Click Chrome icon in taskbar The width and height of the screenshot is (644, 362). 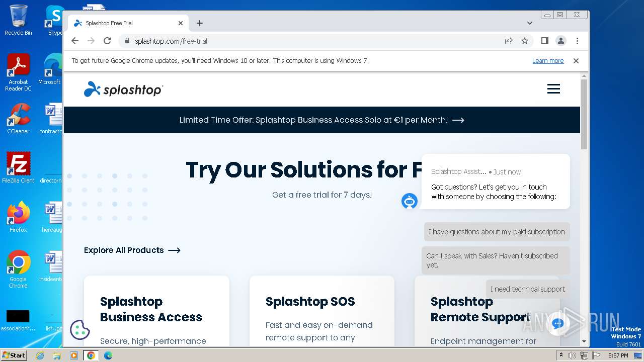click(91, 355)
